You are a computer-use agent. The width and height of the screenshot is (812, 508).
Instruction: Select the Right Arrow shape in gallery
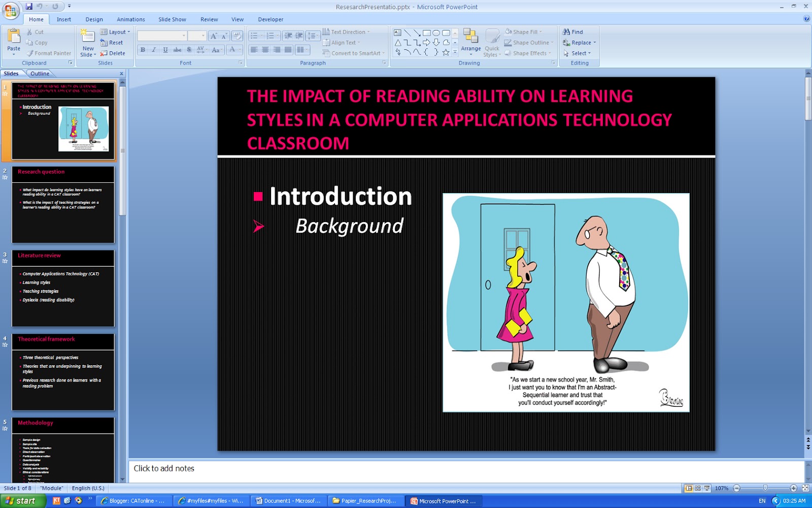[x=426, y=43]
